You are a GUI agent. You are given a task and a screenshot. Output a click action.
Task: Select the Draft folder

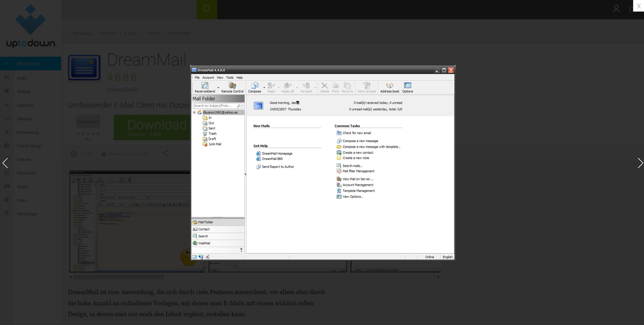pos(209,139)
